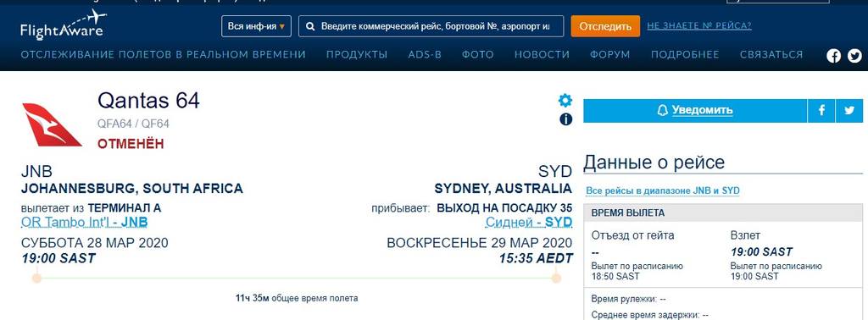Click 'JOHANNESBURG, SOUTH AFRICA' origin text

[x=131, y=189]
